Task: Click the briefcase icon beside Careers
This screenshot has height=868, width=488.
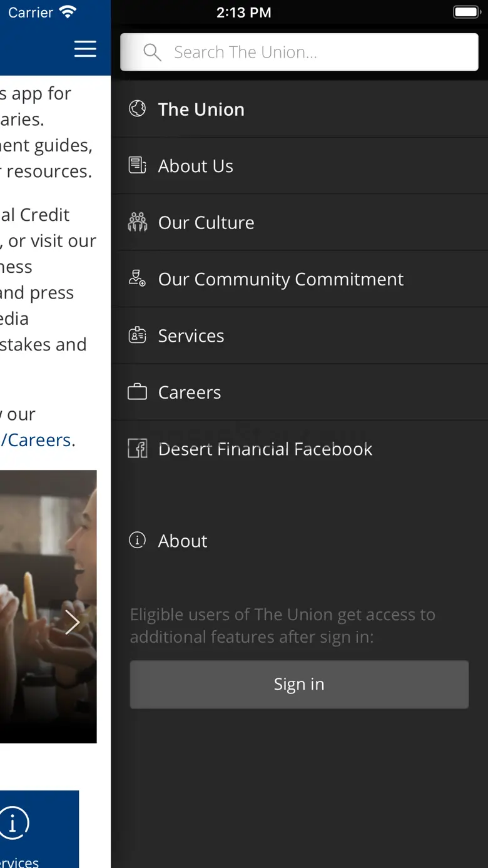Action: [x=138, y=392]
